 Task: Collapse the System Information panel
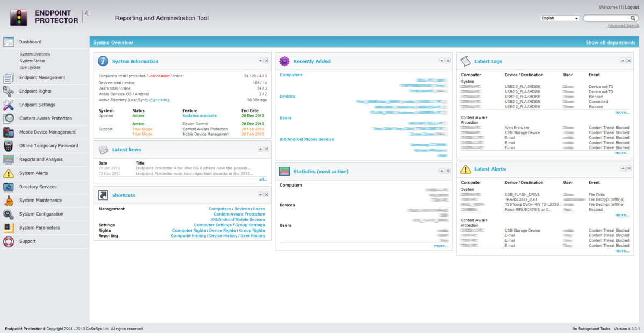pos(260,61)
